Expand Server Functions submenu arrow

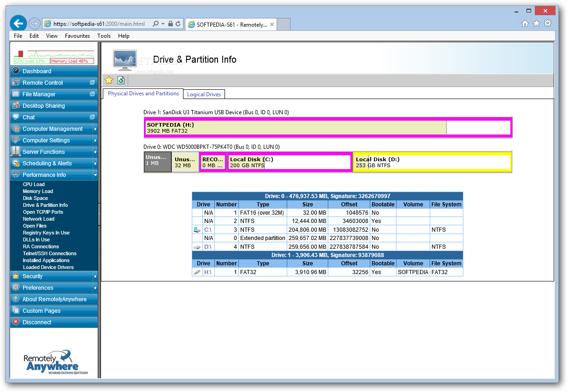pyautogui.click(x=95, y=152)
